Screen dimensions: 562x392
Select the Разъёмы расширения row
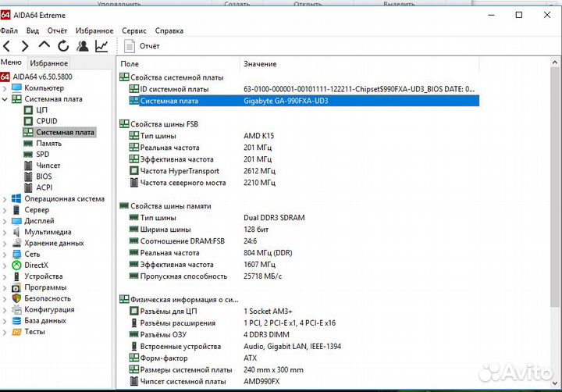tap(303, 323)
